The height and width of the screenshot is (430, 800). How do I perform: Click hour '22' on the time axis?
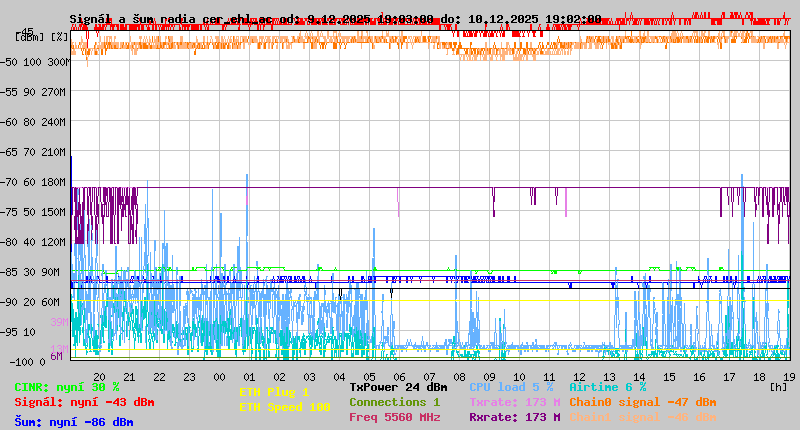pos(160,377)
